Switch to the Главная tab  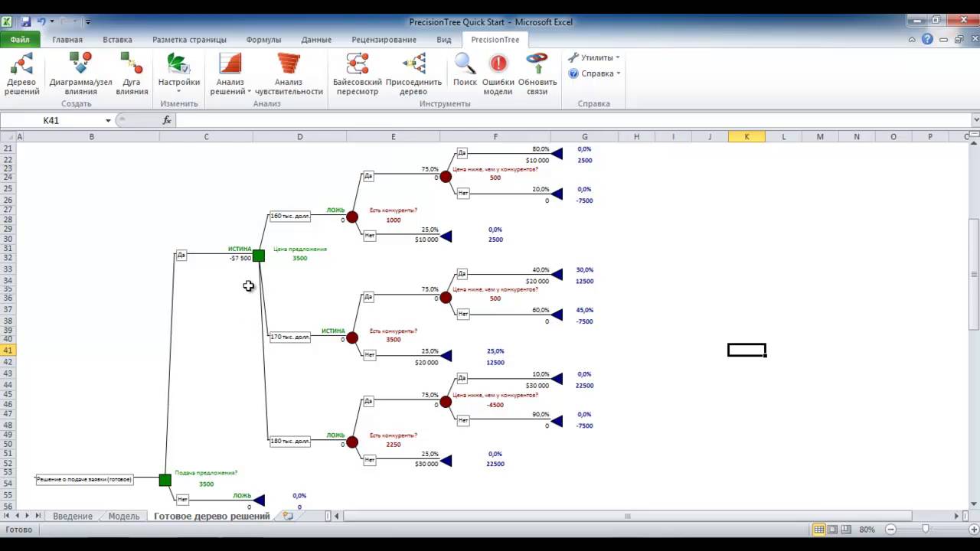pyautogui.click(x=67, y=40)
